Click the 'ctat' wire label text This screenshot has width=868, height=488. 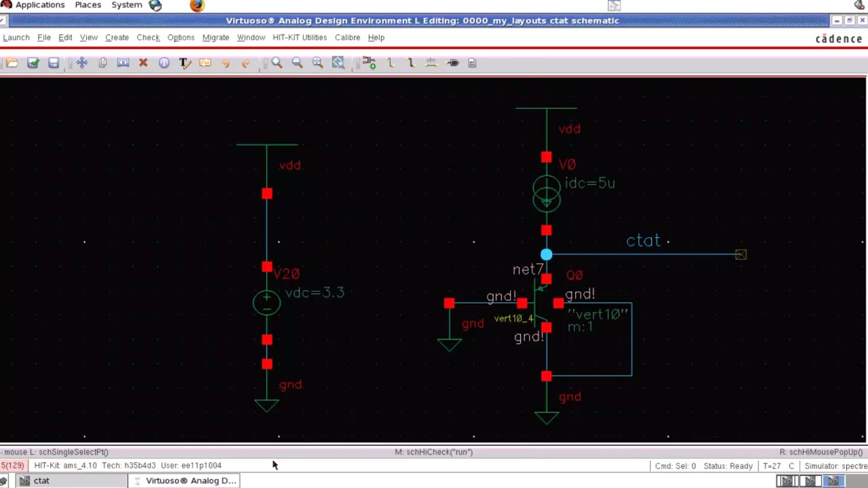tap(643, 241)
